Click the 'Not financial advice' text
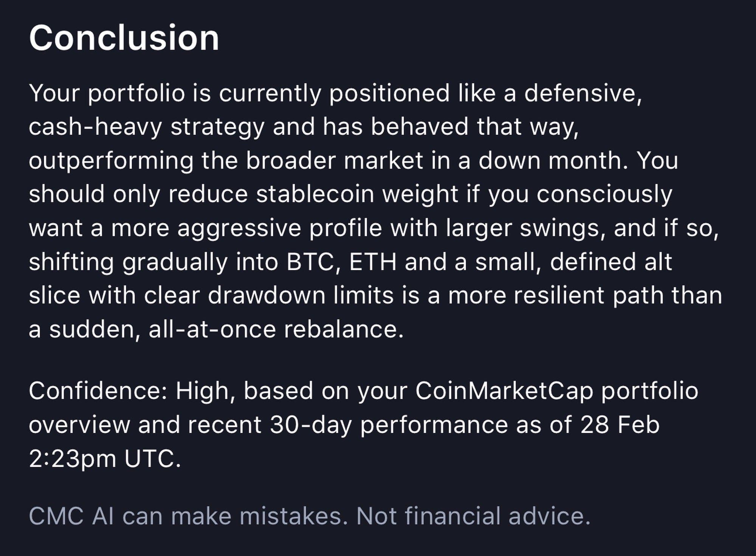 (472, 516)
